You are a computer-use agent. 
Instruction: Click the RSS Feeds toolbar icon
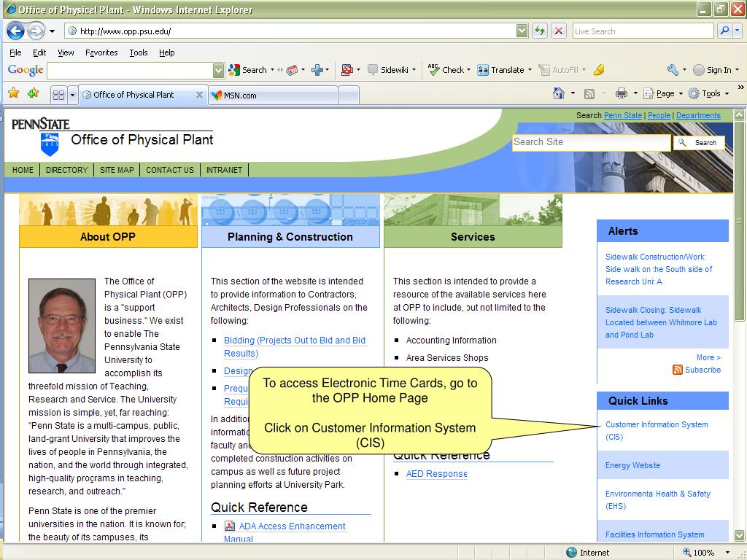589,94
